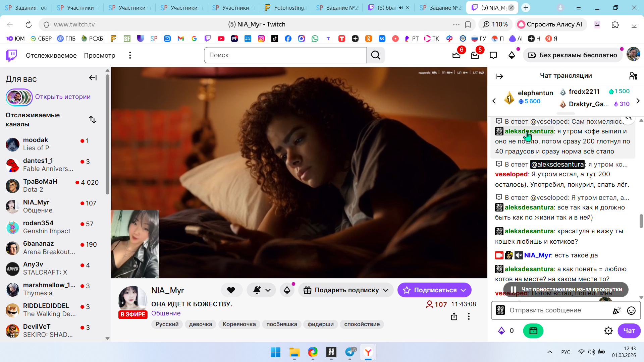
Task: Open the Общение category link
Action: click(x=166, y=313)
